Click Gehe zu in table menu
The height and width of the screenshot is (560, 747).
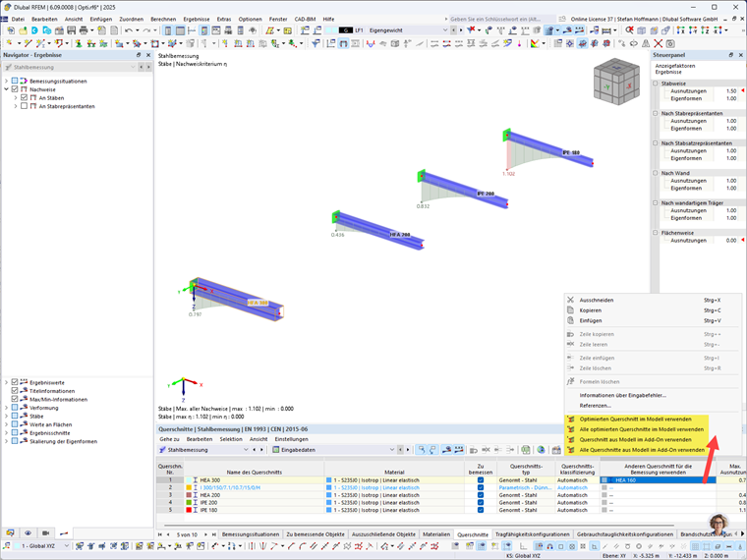click(x=169, y=439)
